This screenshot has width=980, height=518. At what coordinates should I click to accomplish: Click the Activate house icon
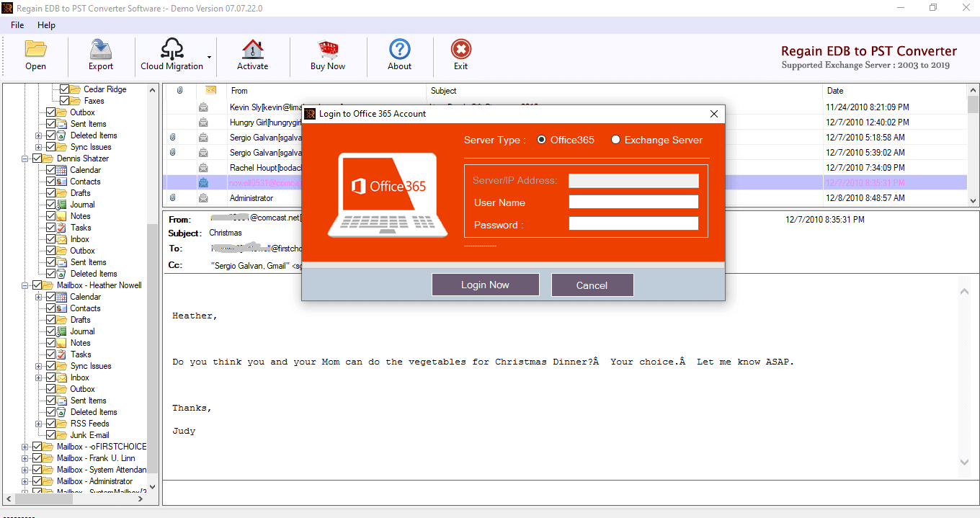click(x=253, y=50)
